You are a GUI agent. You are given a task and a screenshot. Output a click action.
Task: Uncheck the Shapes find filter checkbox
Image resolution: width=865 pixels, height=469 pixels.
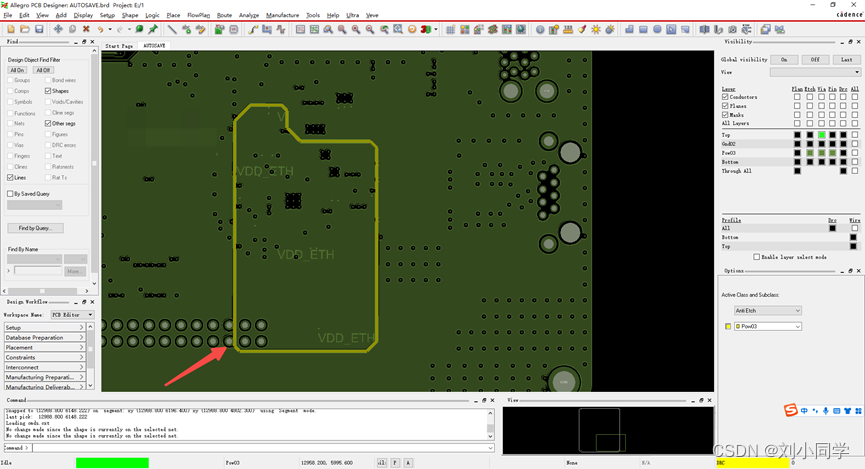pyautogui.click(x=48, y=91)
